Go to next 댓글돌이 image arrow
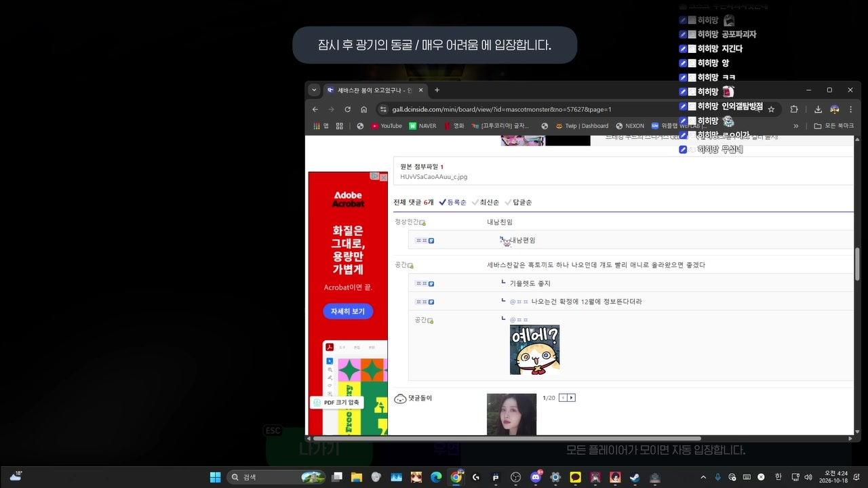This screenshot has width=868, height=488. (x=571, y=398)
